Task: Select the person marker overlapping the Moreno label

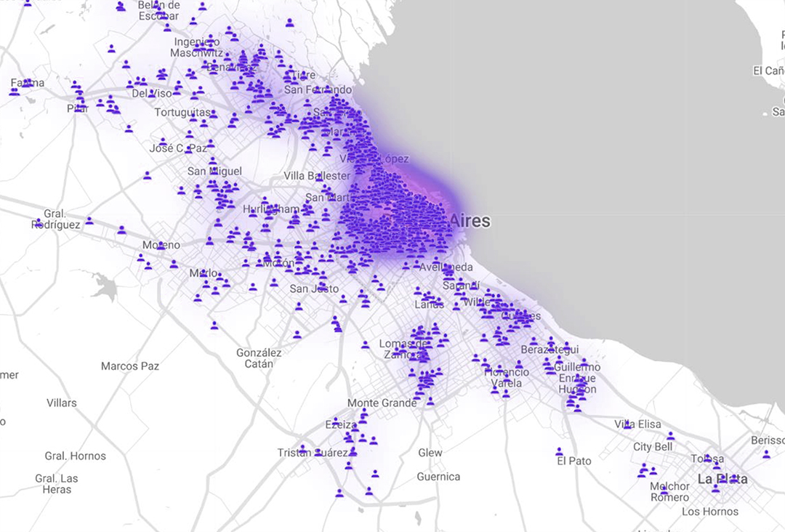Action: click(x=160, y=246)
